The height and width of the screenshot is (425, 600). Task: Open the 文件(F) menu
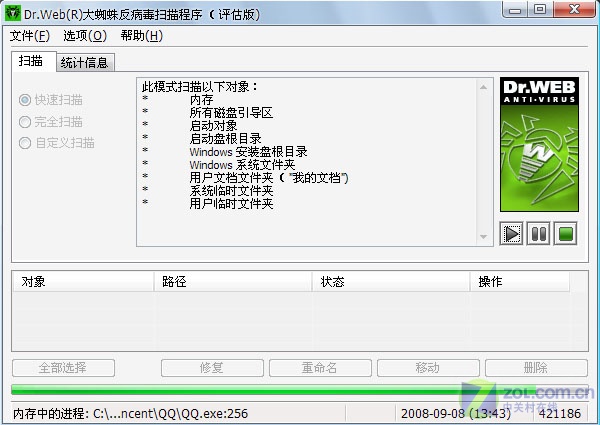click(x=30, y=36)
